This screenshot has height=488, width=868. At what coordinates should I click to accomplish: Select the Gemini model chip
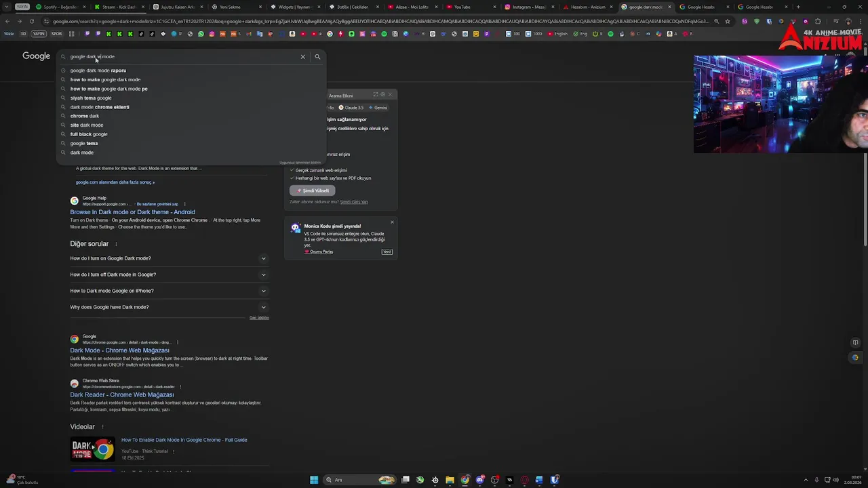click(x=378, y=108)
